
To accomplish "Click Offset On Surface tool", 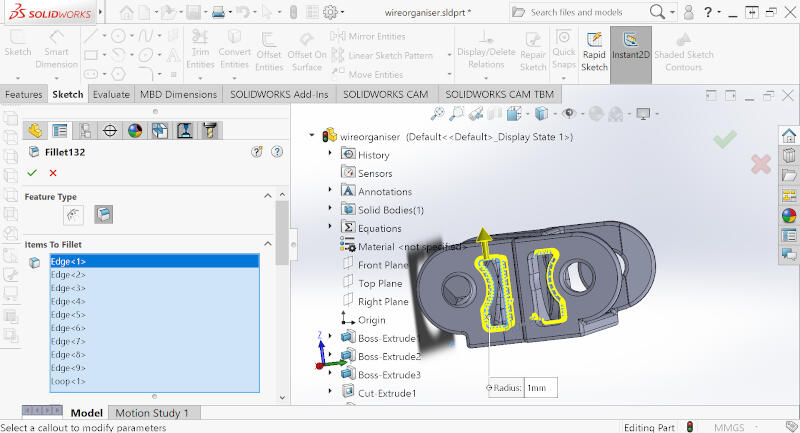I will click(307, 53).
